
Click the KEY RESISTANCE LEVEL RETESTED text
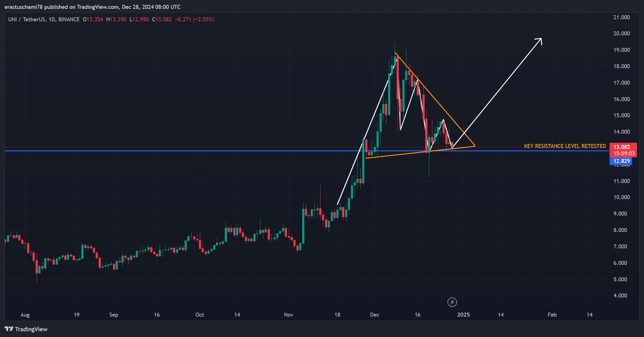click(565, 146)
